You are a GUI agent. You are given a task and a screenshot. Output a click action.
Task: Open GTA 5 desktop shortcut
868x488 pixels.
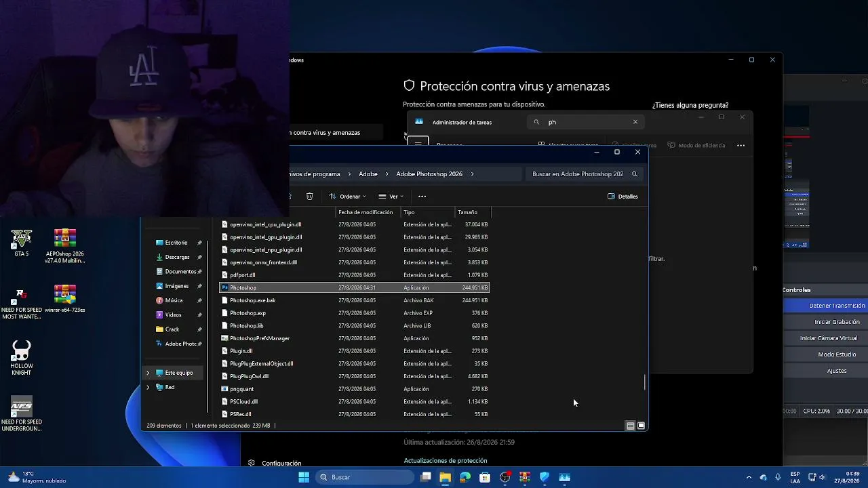22,243
